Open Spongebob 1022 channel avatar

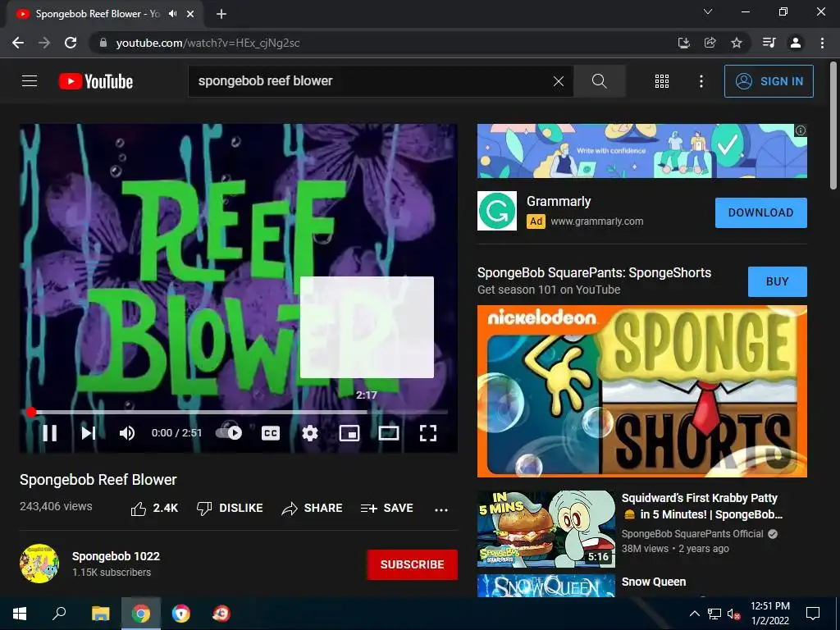point(39,564)
